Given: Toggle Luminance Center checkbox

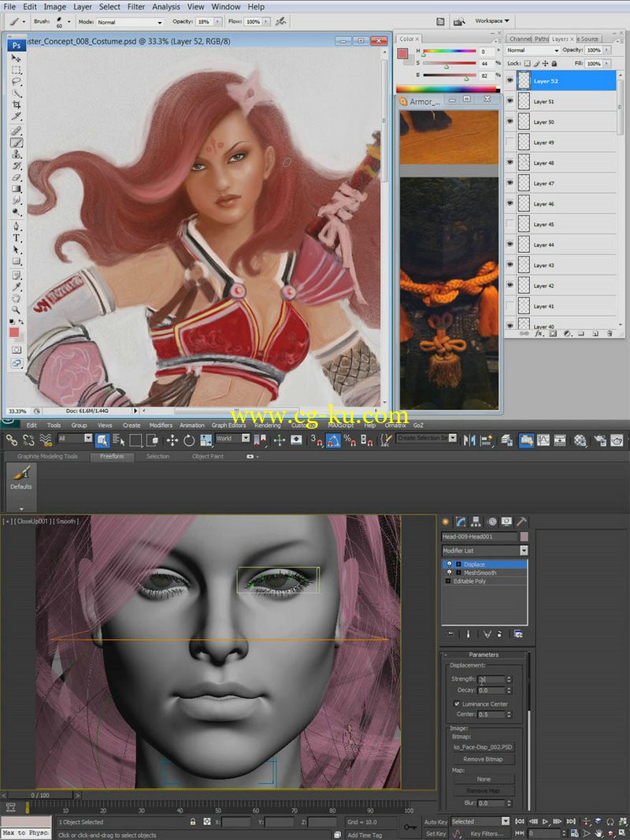Looking at the screenshot, I should pyautogui.click(x=457, y=704).
